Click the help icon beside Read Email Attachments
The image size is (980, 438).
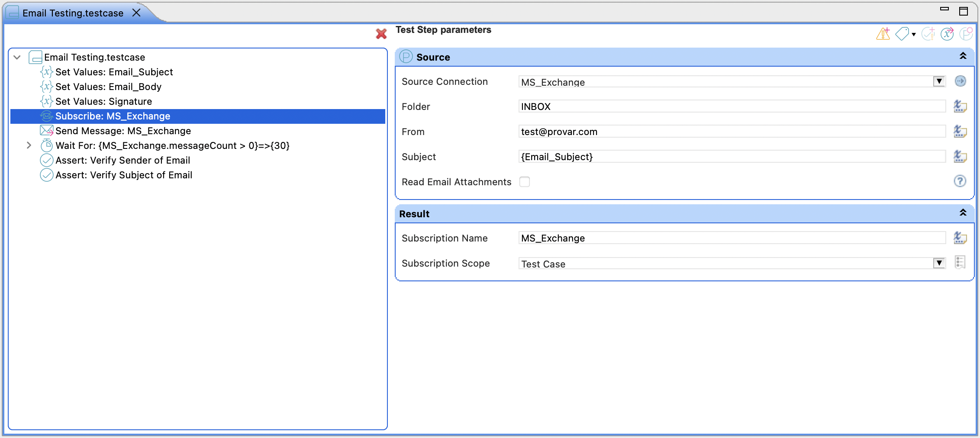pos(960,181)
